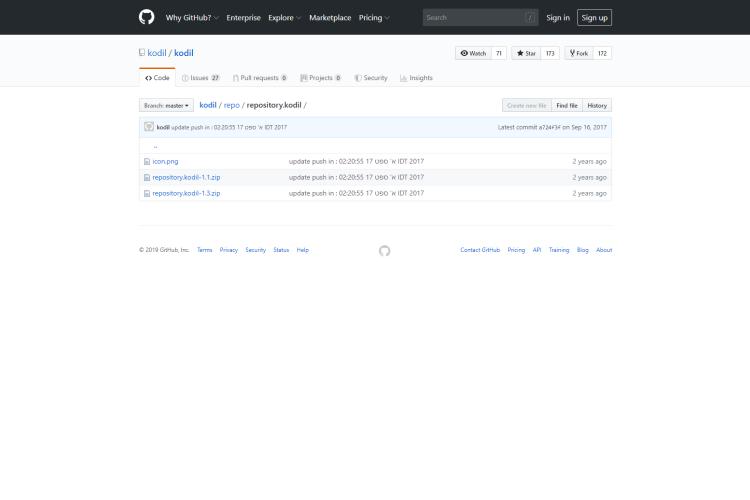This screenshot has width=750, height=500.
Task: Open the GitHub Octocat logo in the header
Action: tap(146, 17)
